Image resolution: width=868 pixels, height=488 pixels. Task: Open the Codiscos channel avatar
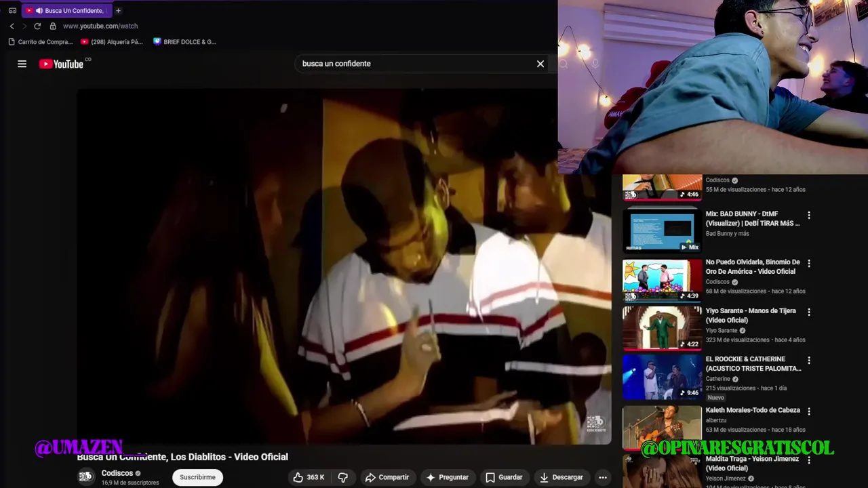tap(85, 476)
